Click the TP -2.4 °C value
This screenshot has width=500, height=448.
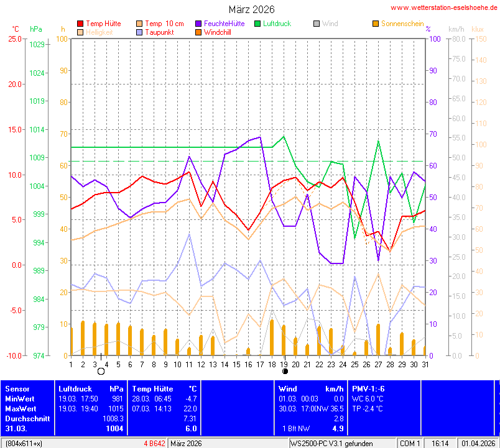pos(368,409)
